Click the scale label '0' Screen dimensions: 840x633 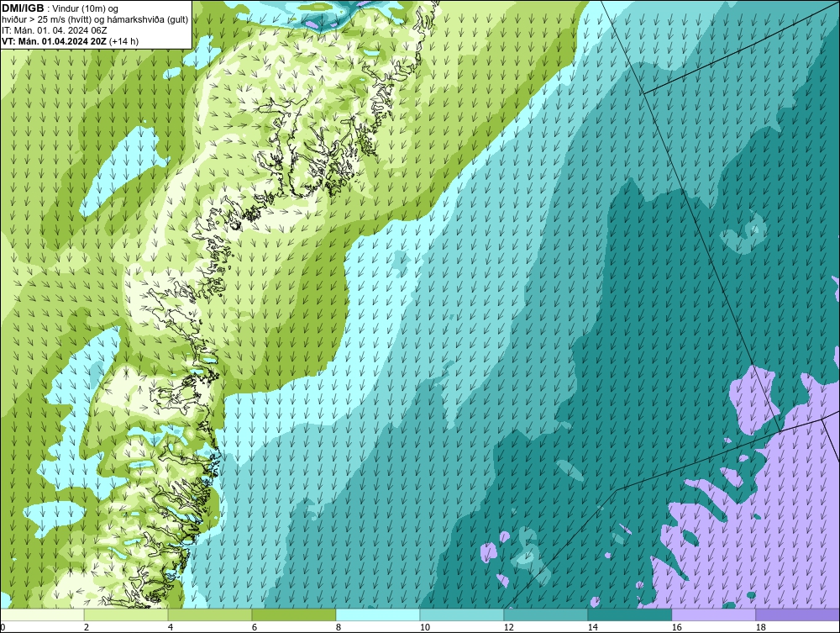pyautogui.click(x=3, y=627)
